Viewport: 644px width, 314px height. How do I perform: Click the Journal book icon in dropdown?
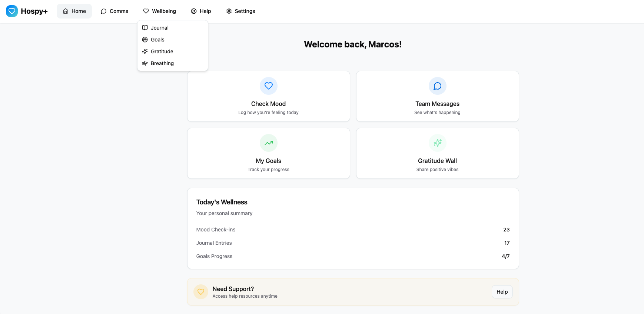145,28
